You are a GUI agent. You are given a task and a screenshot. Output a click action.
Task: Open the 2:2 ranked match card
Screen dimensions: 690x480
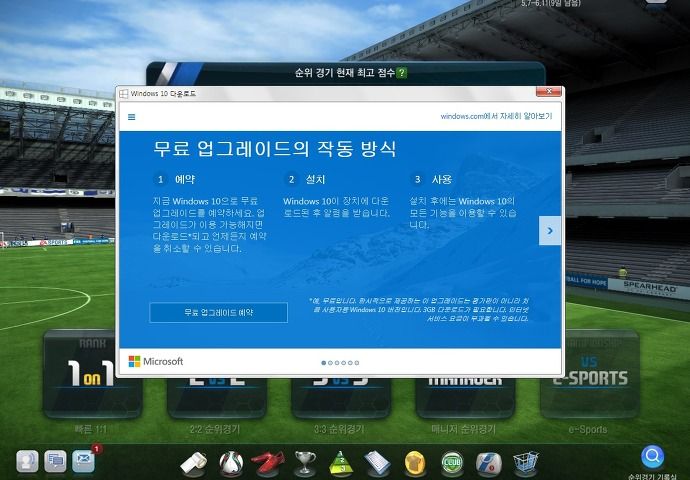217,396
